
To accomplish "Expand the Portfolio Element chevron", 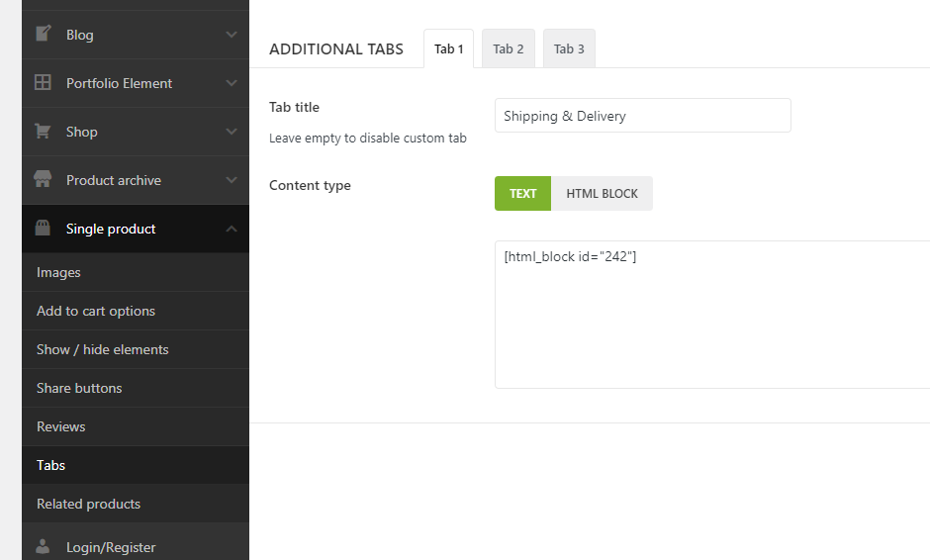I will coord(232,83).
